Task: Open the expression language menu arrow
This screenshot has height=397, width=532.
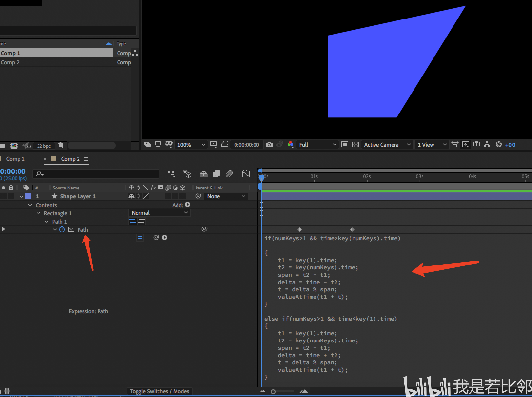Action: tap(165, 237)
